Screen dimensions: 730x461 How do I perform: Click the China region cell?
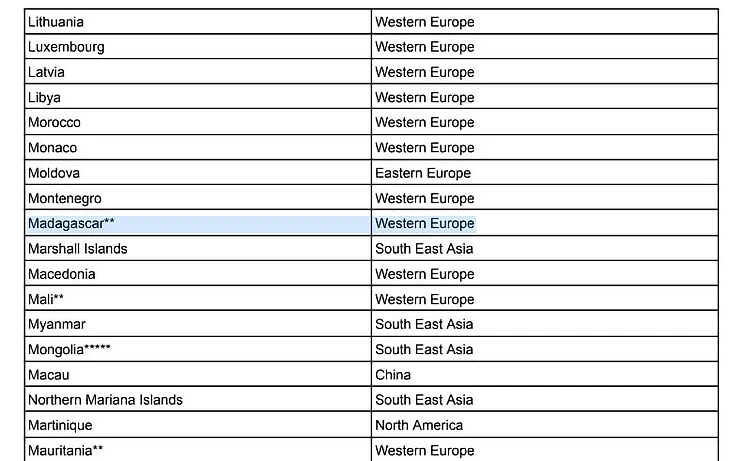coord(545,374)
